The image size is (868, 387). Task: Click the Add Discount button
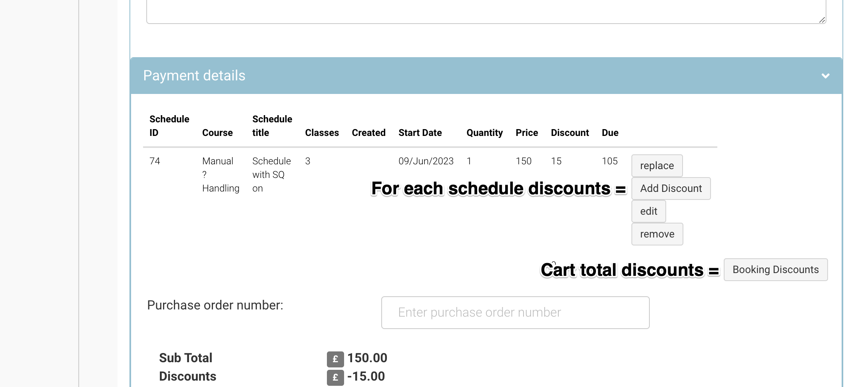click(671, 188)
